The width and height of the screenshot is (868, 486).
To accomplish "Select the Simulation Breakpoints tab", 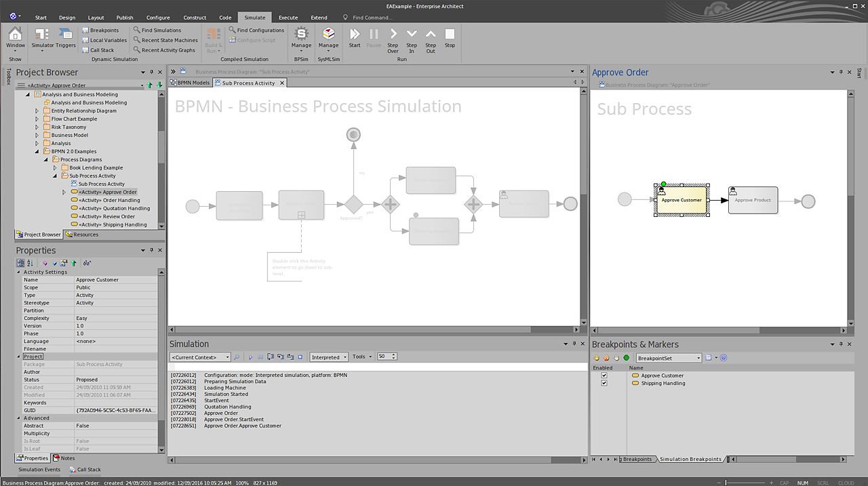I will (690, 460).
